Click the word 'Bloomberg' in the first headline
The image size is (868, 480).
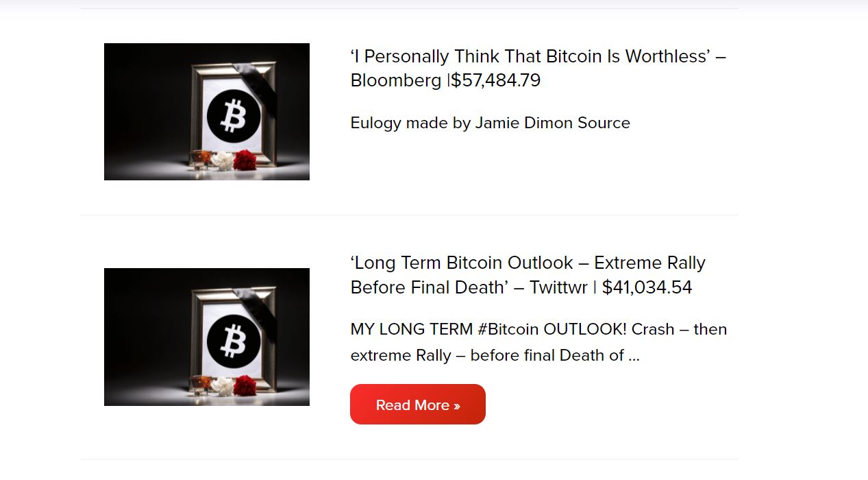pos(396,81)
